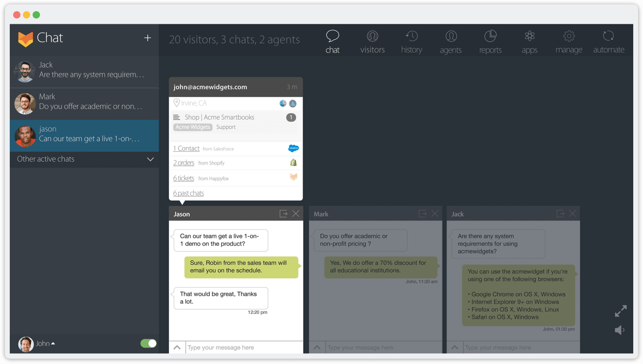Pop out Jack's chat window

pyautogui.click(x=560, y=214)
